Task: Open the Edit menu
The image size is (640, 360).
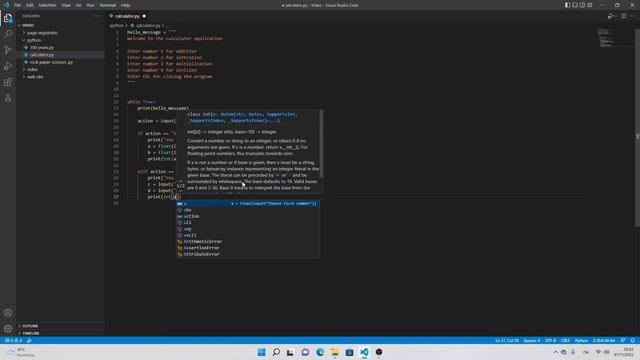Action: (x=30, y=5)
